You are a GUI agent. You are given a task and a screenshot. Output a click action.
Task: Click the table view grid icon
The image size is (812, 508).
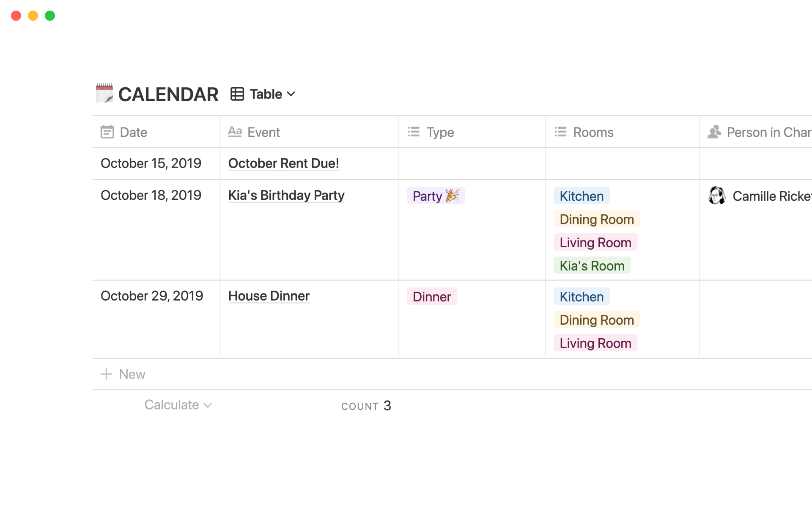(237, 94)
